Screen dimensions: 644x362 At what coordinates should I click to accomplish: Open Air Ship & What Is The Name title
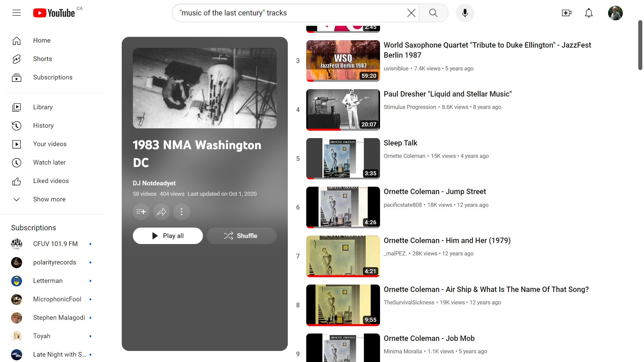pyautogui.click(x=486, y=289)
